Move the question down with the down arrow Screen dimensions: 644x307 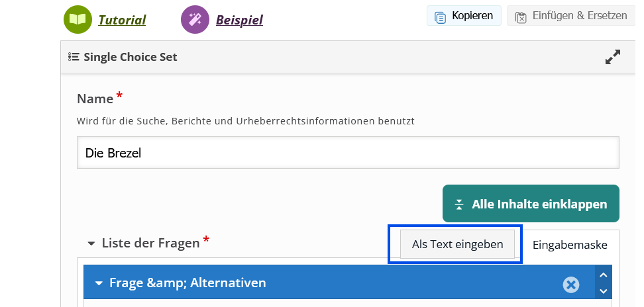pos(603,291)
